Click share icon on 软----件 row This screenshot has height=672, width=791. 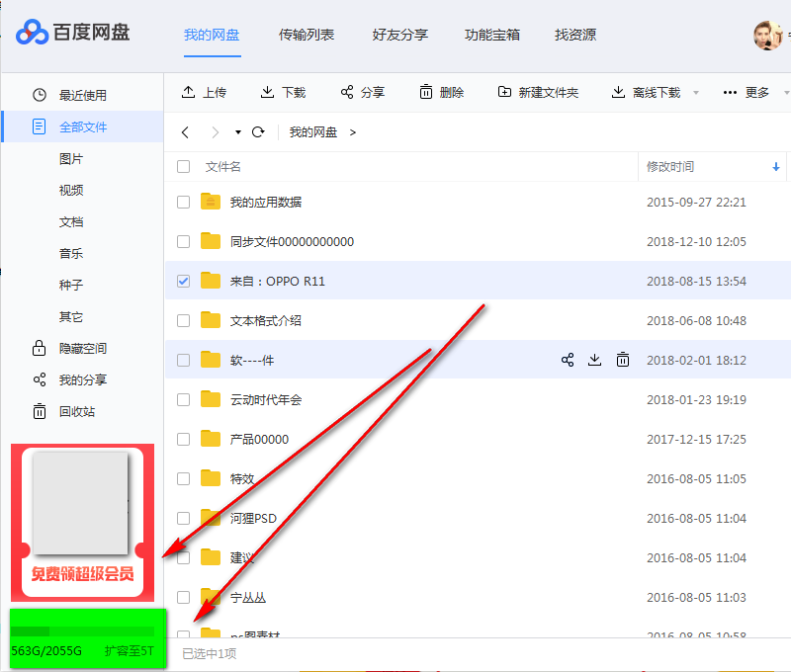click(568, 360)
